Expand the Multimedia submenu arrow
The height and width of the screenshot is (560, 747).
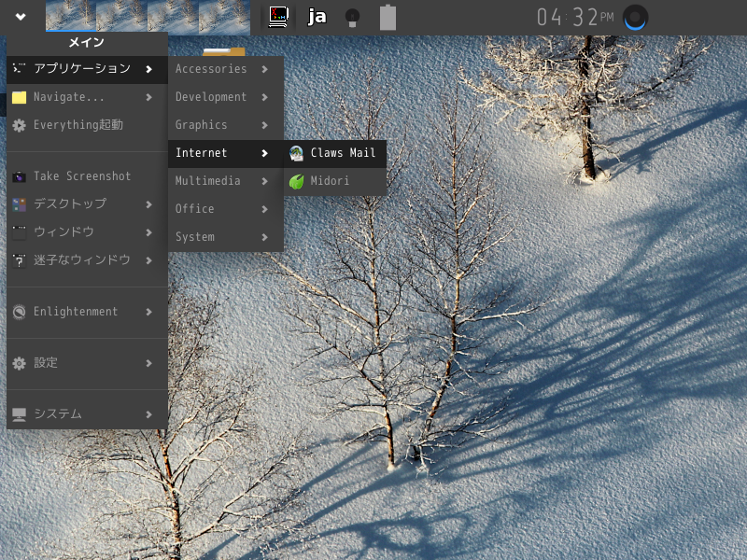[265, 181]
